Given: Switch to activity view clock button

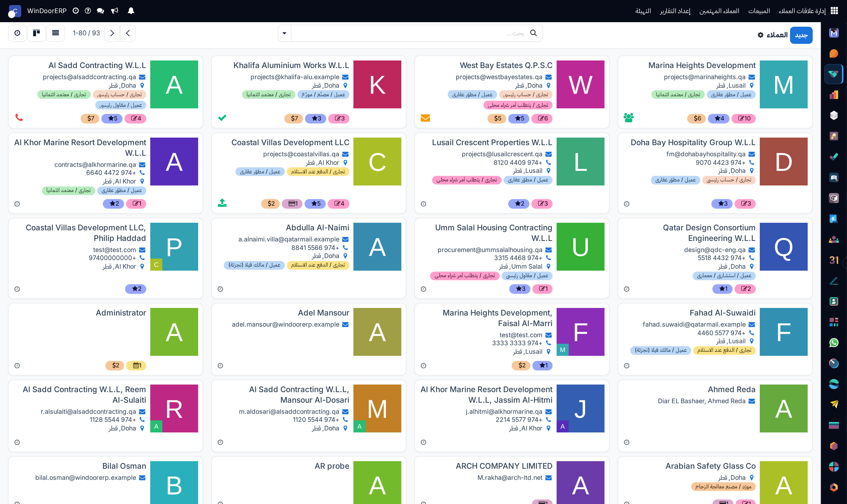Looking at the screenshot, I should pyautogui.click(x=17, y=33).
